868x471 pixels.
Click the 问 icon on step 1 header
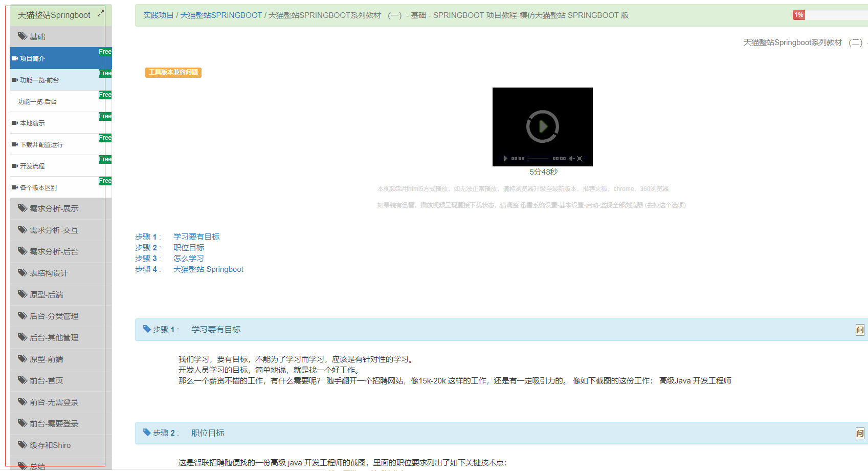860,330
